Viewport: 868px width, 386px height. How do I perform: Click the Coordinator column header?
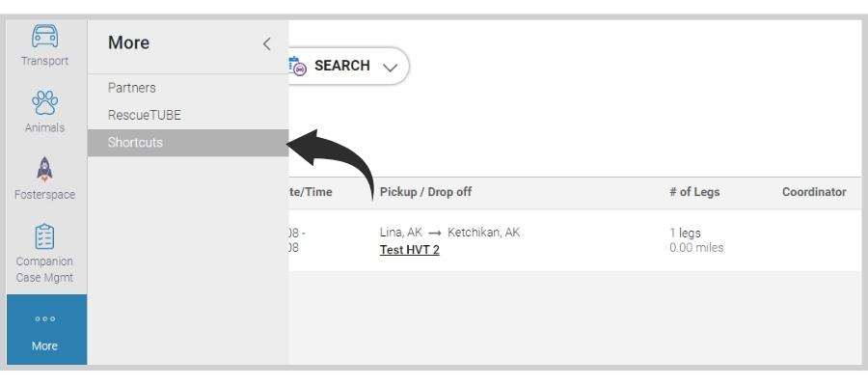point(814,192)
